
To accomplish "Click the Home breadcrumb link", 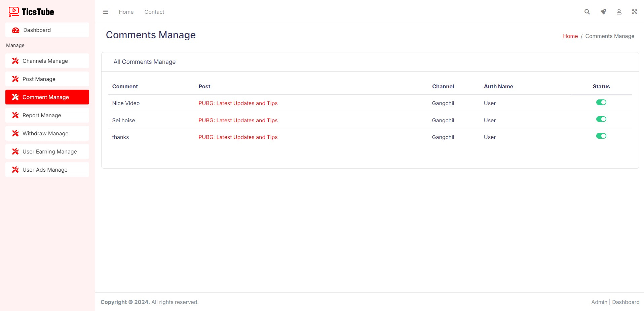I will tap(570, 36).
